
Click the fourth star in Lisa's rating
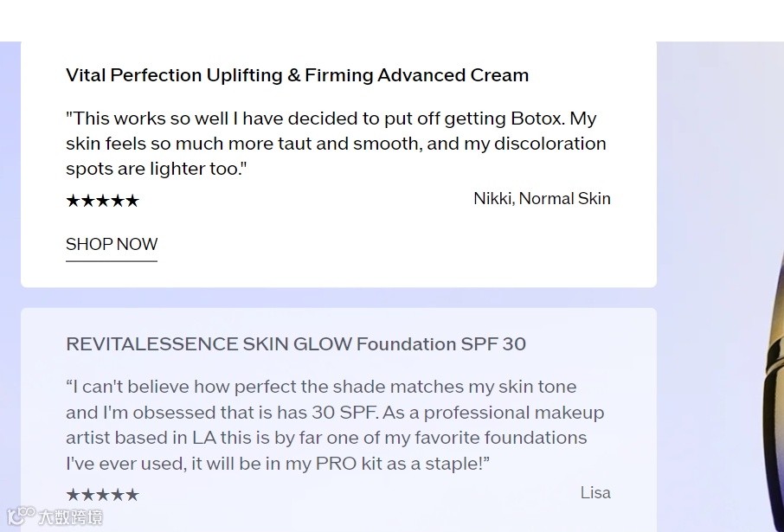coord(118,495)
